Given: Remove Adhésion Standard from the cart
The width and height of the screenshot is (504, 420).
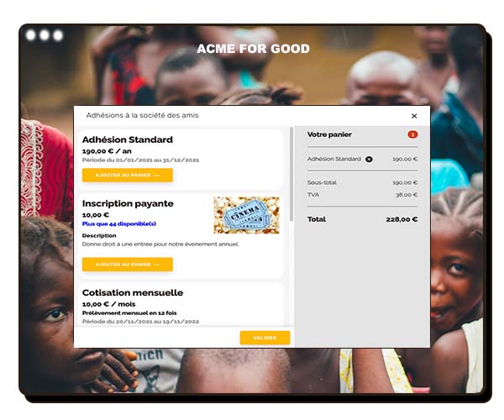Looking at the screenshot, I should click(x=369, y=159).
